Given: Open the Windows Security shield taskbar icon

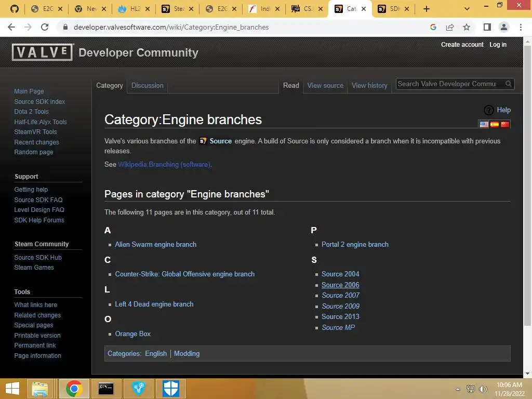Looking at the screenshot, I should coord(170,389).
